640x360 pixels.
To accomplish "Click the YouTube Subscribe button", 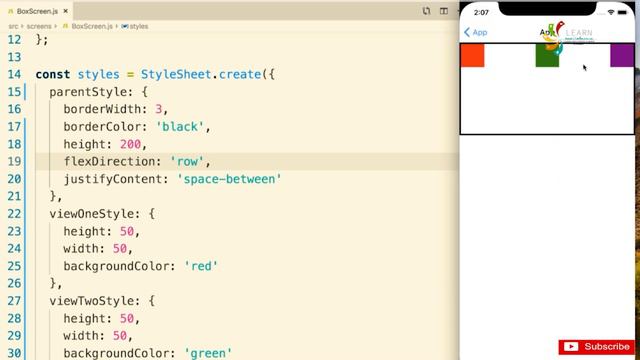I will 596,347.
